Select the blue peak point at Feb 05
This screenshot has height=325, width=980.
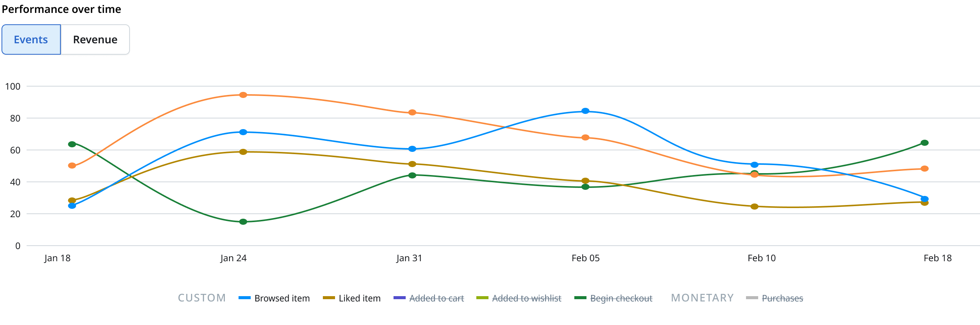coord(585,111)
